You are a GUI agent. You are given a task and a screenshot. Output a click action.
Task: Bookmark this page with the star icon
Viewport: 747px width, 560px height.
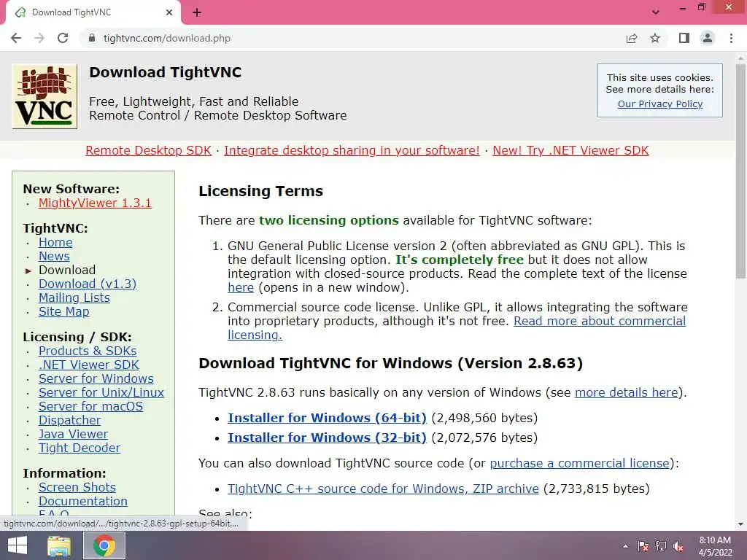[x=655, y=38]
